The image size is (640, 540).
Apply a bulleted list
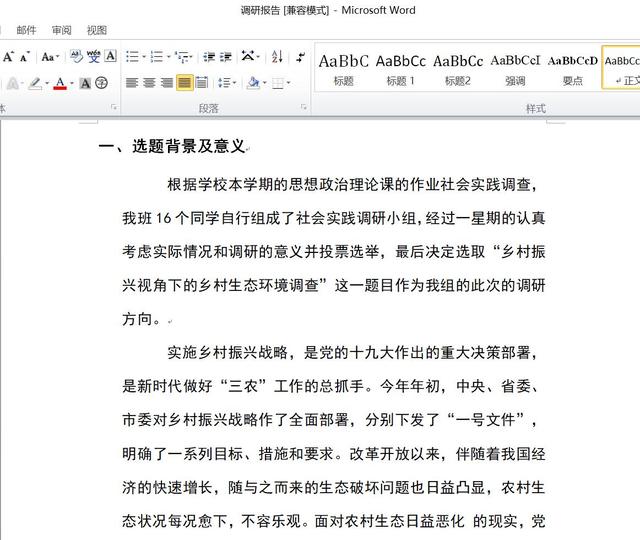(x=132, y=56)
